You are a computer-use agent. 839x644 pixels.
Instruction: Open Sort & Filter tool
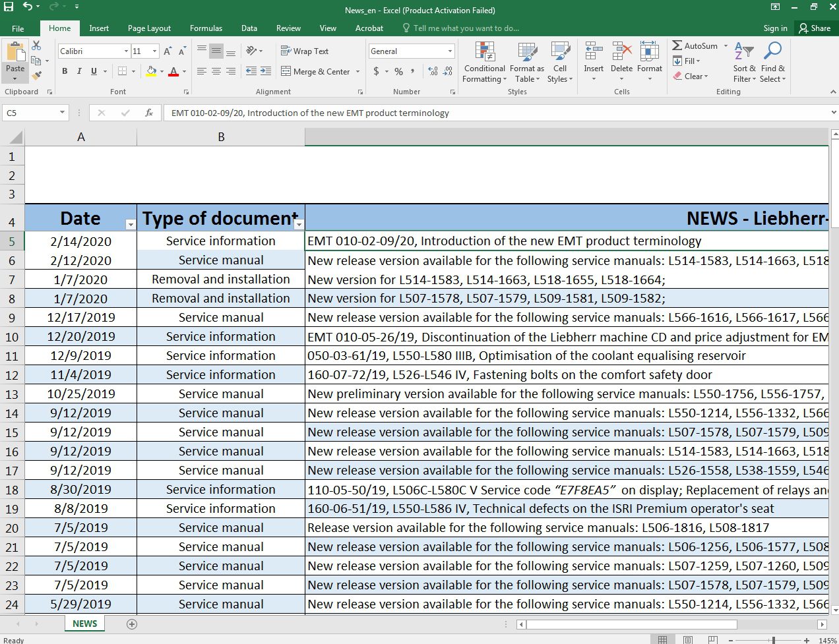click(x=744, y=63)
